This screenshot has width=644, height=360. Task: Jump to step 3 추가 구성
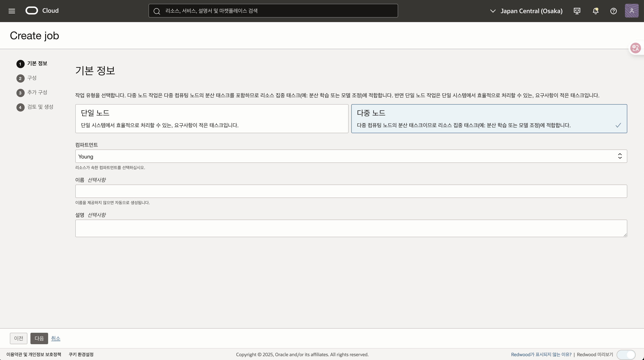click(37, 93)
